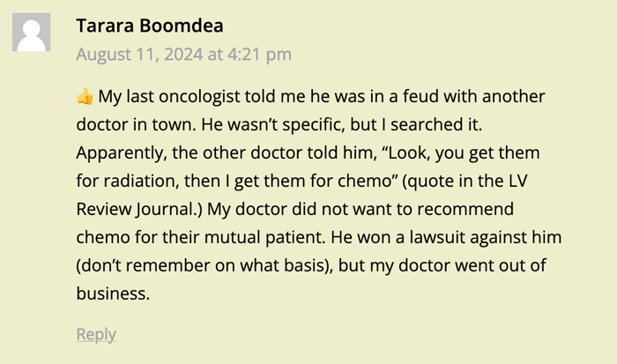Click the gray commenter avatar icon
617x364 pixels.
tap(33, 33)
